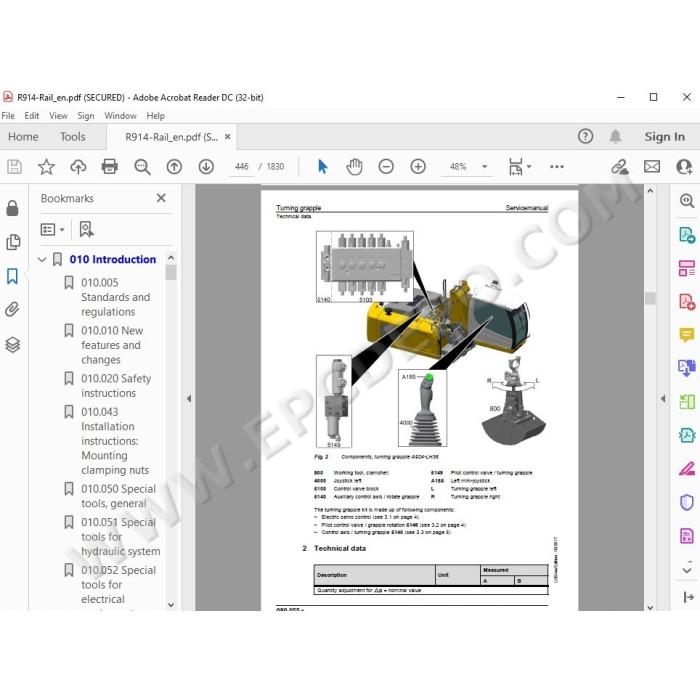
Task: Show more tools chevron in right pane
Action: click(687, 570)
